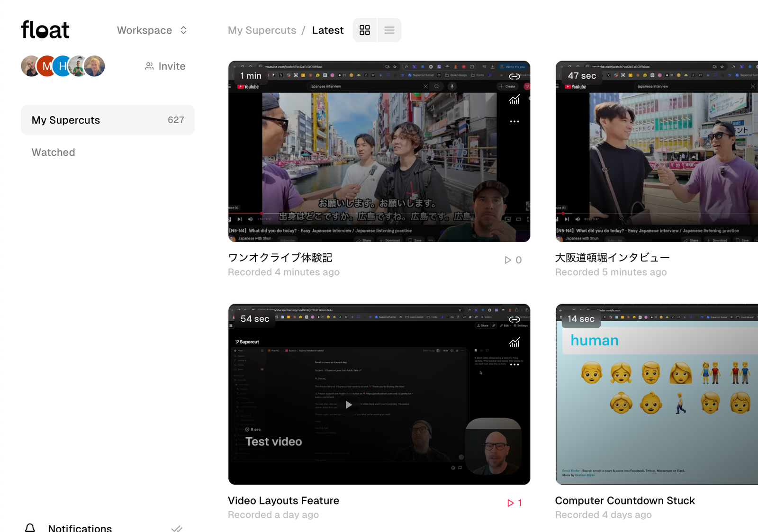The image size is (758, 532).
Task: Open the Watched section
Action: click(x=53, y=152)
